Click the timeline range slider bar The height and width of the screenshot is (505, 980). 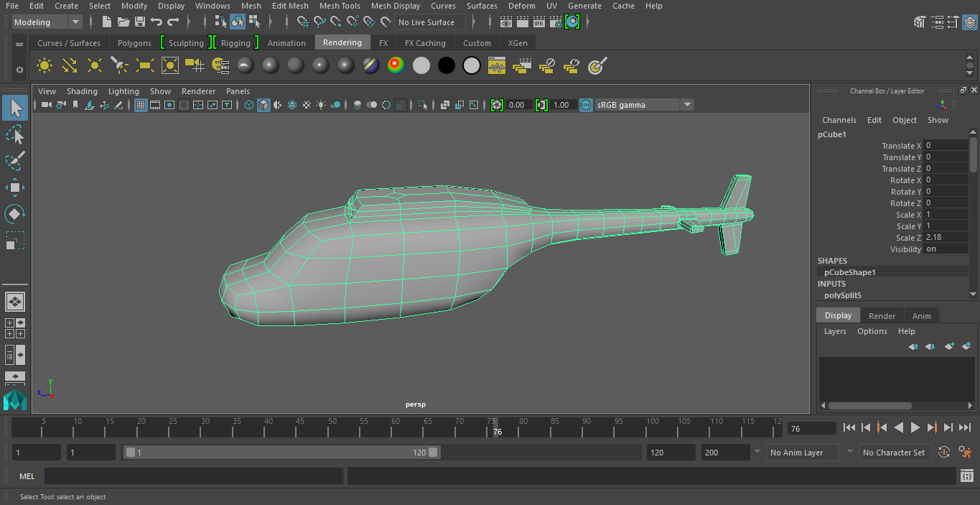click(x=281, y=453)
